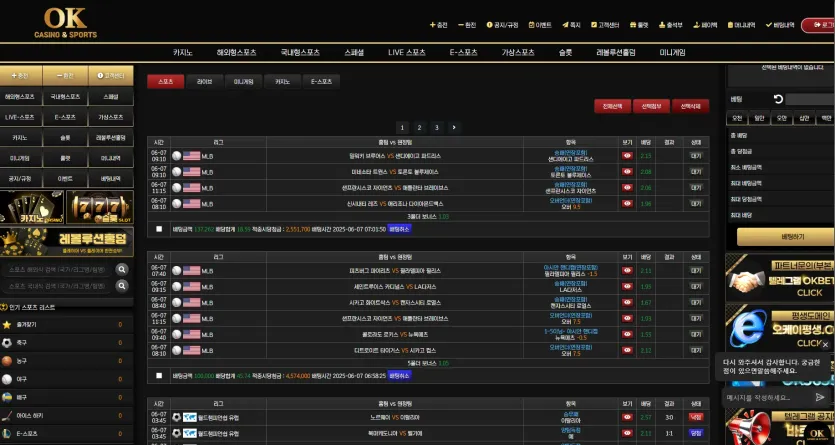Go to page 3 of results
Image resolution: width=835 pixels, height=445 pixels.
[437, 128]
